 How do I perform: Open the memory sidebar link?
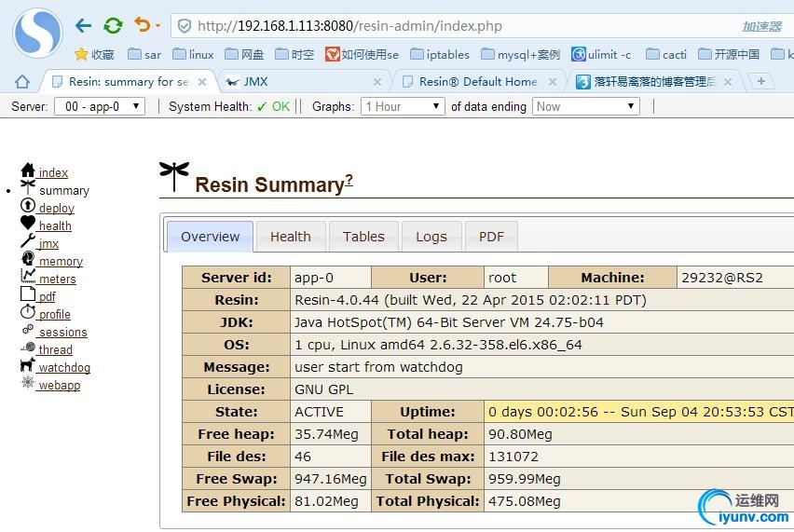(61, 261)
